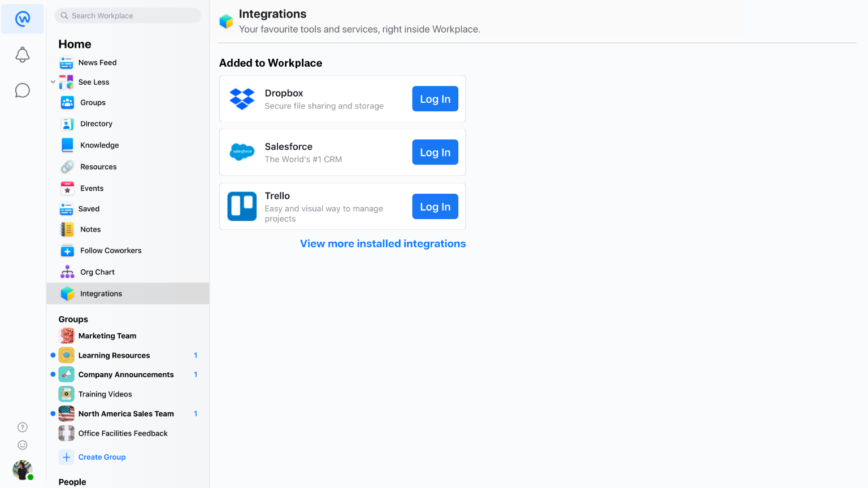Select Knowledge in the Home menu
868x488 pixels.
click(x=99, y=145)
